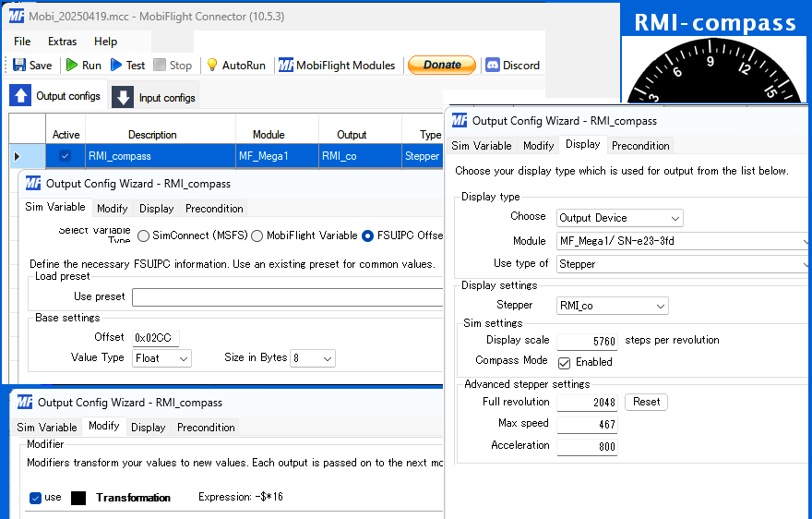The image size is (812, 519).
Task: Click the Save disk icon in toolbar
Action: click(19, 65)
